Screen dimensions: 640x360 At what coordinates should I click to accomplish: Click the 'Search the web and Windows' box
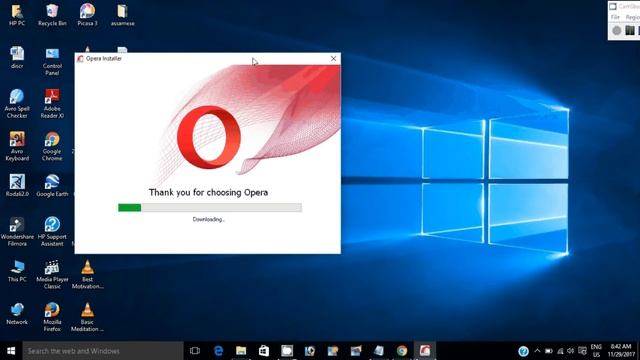pos(103,351)
